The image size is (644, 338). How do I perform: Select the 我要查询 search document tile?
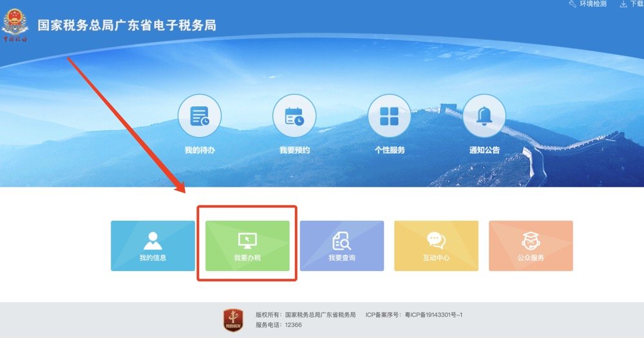tap(342, 245)
